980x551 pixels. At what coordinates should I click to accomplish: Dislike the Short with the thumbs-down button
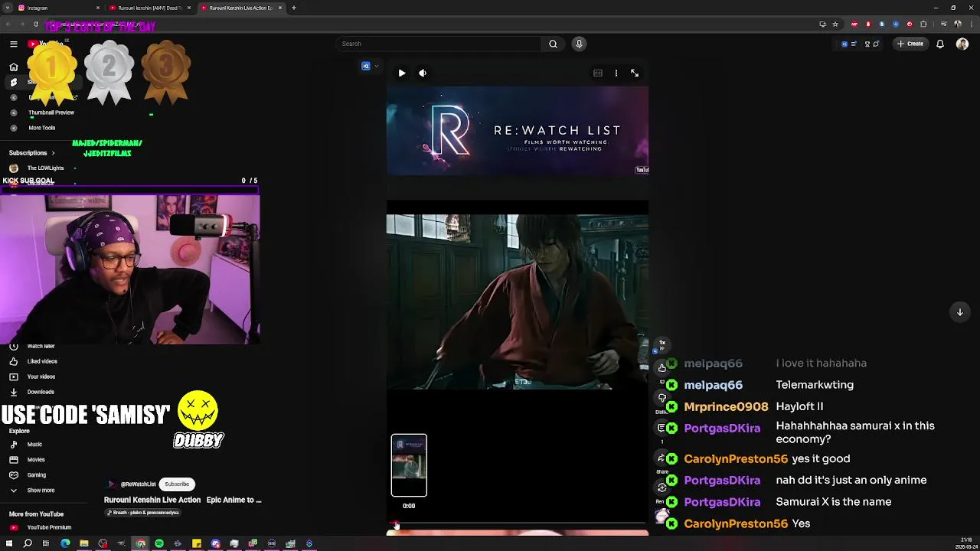(x=662, y=398)
